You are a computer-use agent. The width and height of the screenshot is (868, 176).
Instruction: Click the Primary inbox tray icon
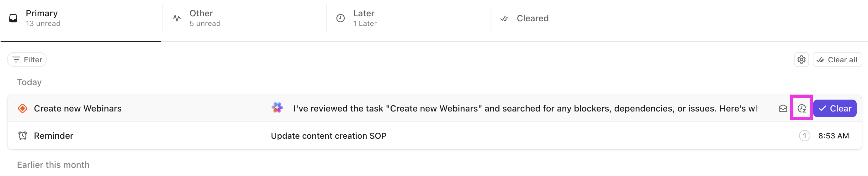(x=13, y=18)
